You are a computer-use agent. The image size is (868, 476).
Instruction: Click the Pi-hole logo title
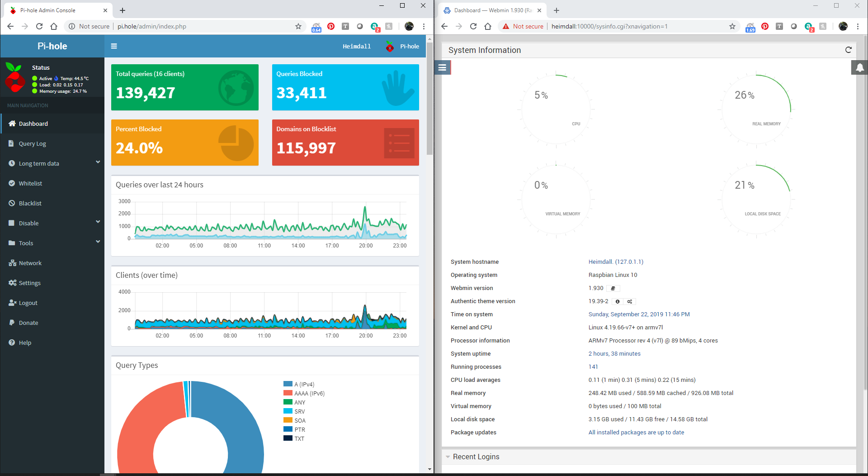click(x=52, y=46)
